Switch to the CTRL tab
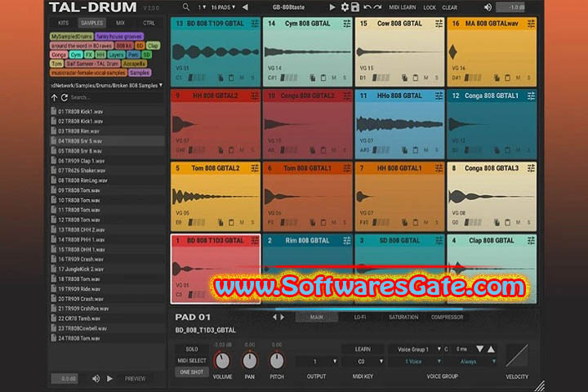588x392 pixels. tap(149, 23)
